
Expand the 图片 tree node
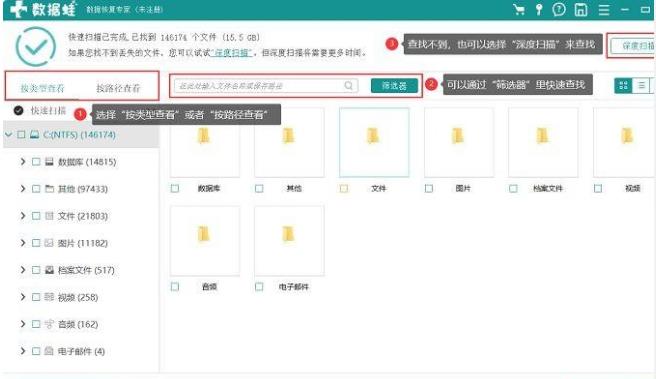point(23,243)
